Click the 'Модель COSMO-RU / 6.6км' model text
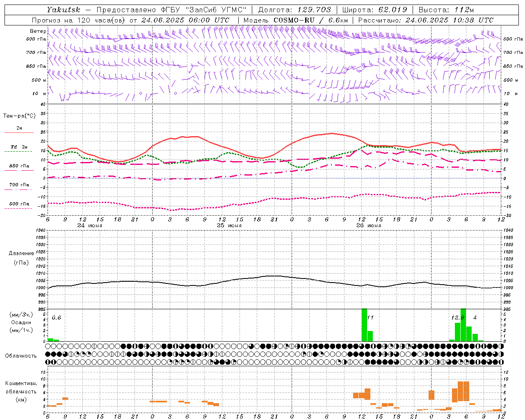Viewport: 525px width, 420px height. point(295,20)
